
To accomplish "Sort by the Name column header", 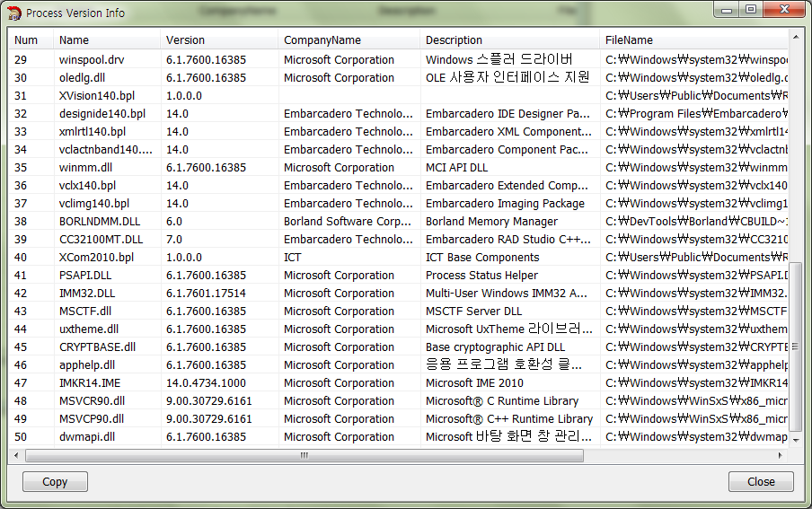I will pyautogui.click(x=107, y=39).
